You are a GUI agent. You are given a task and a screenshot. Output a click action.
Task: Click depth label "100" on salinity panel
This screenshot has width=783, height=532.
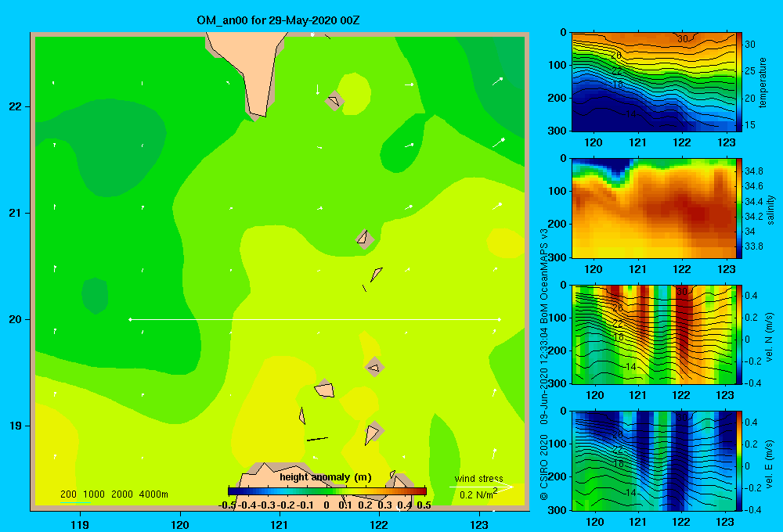(557, 191)
